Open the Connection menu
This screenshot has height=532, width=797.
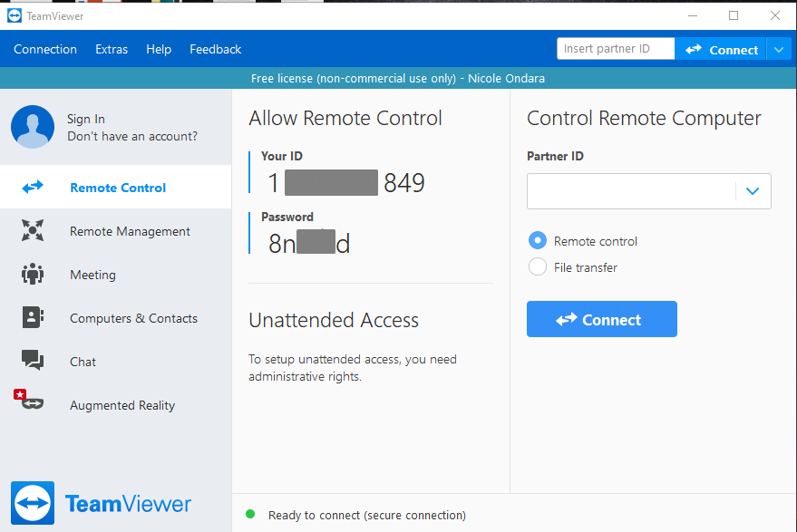coord(45,49)
